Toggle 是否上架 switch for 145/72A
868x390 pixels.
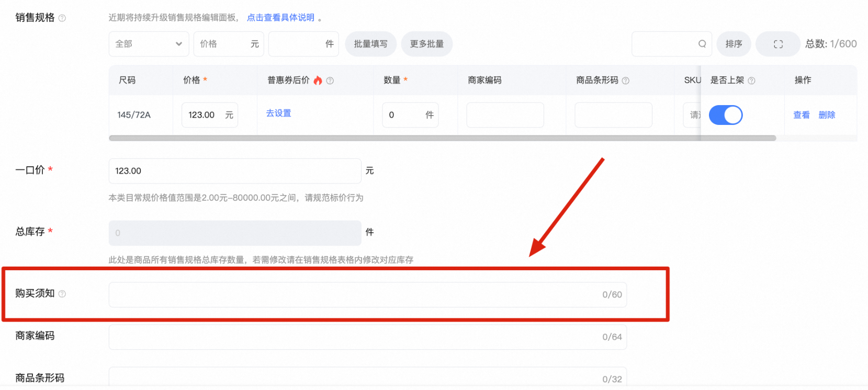726,115
